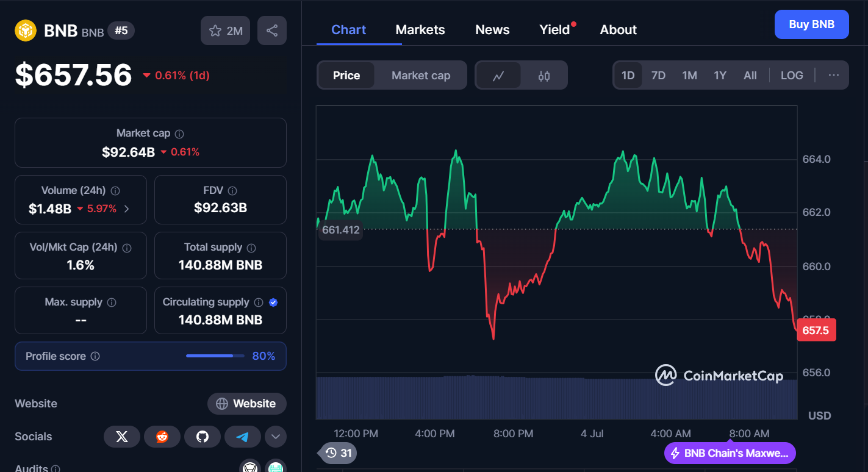
Task: Open Max. supply info icon
Action: pos(112,302)
